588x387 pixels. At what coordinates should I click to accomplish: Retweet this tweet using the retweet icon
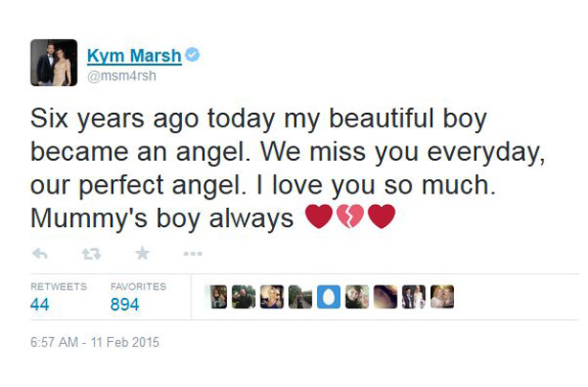pyautogui.click(x=92, y=254)
